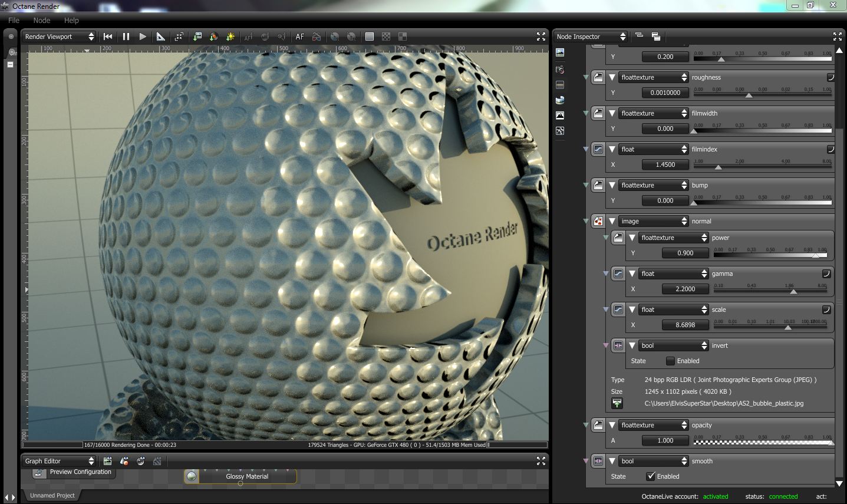This screenshot has width=847, height=504.
Task: Select the Preview Configuration node
Action: [74, 472]
